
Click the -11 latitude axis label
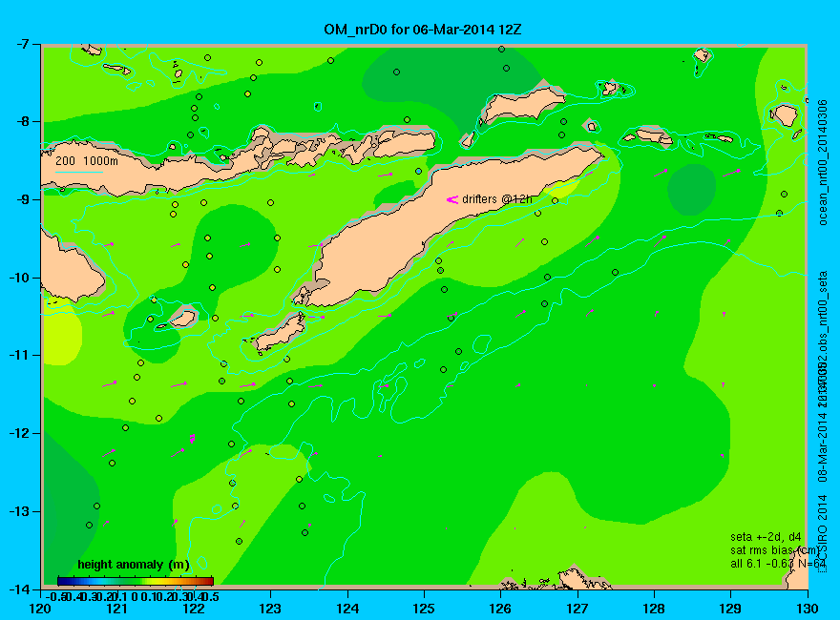pyautogui.click(x=21, y=356)
